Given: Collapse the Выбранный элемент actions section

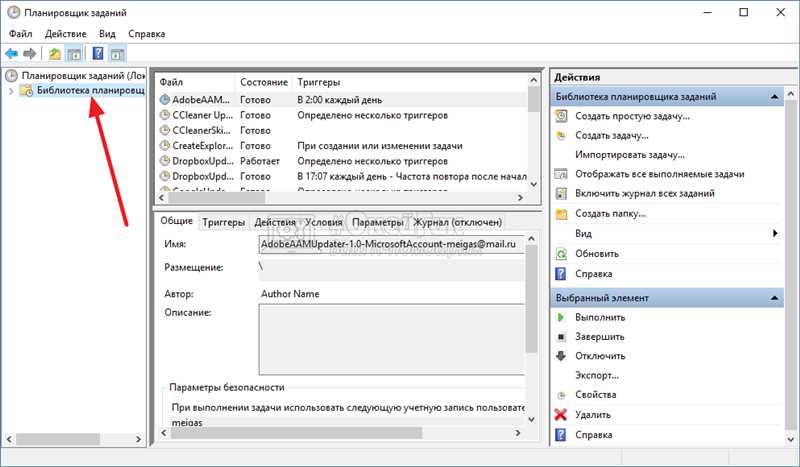Looking at the screenshot, I should click(774, 298).
